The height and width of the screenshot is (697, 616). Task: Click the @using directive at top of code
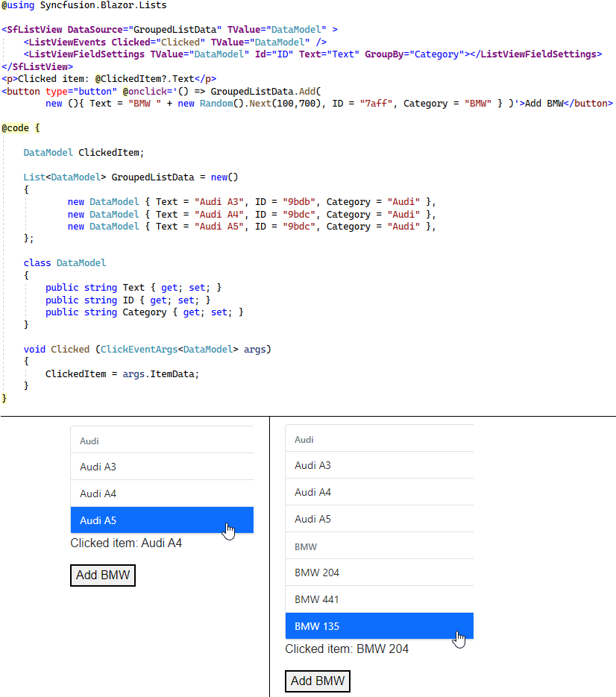pyautogui.click(x=19, y=5)
